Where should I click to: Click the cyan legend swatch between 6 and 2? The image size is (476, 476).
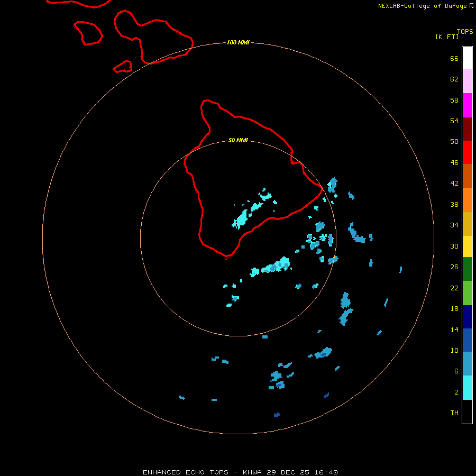(467, 388)
